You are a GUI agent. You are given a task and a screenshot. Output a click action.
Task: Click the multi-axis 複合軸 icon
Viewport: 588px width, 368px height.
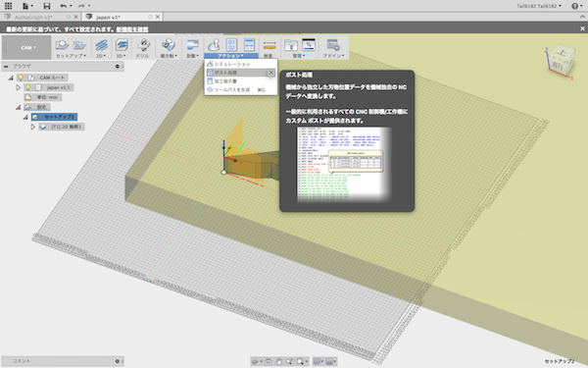pos(169,45)
